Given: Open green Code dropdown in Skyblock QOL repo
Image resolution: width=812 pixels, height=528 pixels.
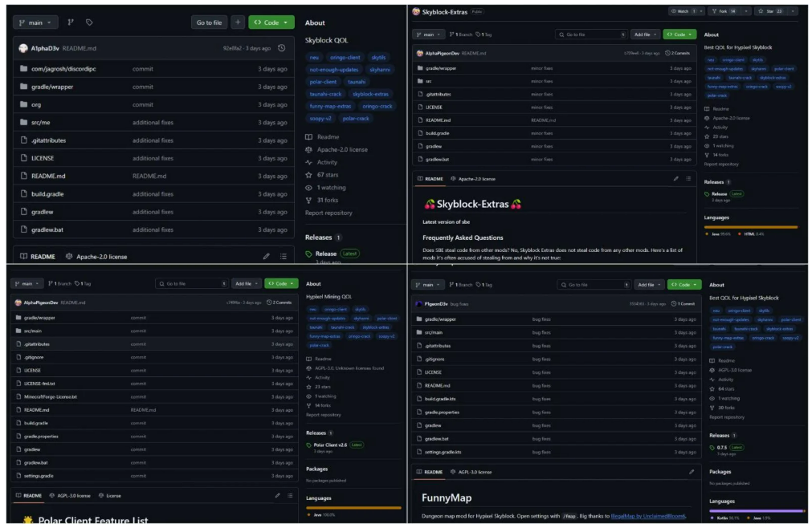Looking at the screenshot, I should point(271,22).
